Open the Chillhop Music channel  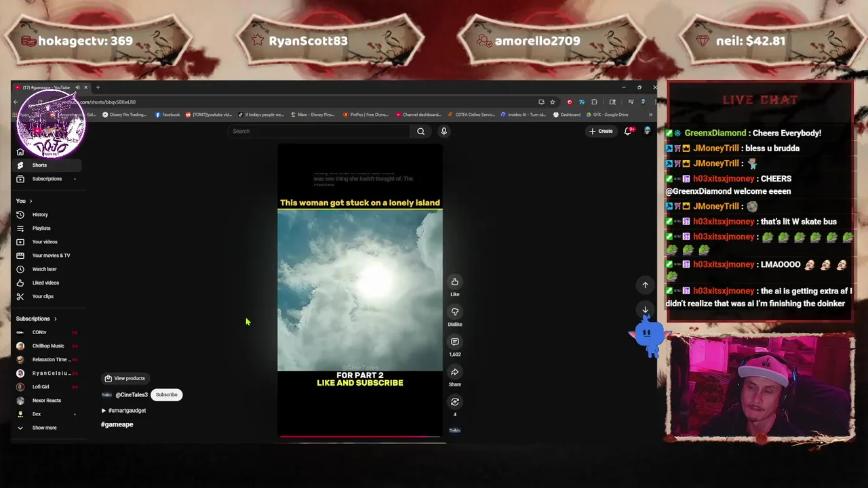pos(46,346)
